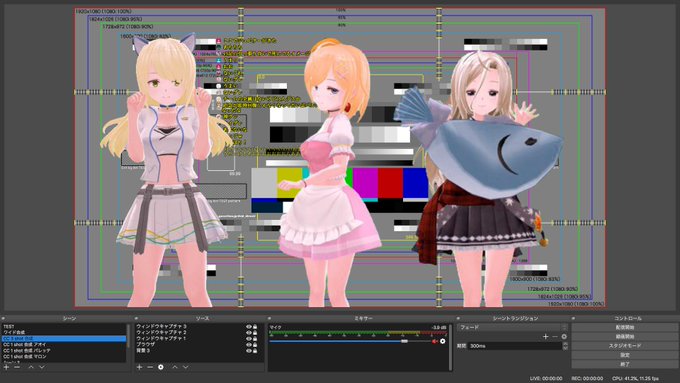The width and height of the screenshot is (680, 383).
Task: Undock the シーン panel via header icon
Action: pyautogui.click(x=3, y=319)
